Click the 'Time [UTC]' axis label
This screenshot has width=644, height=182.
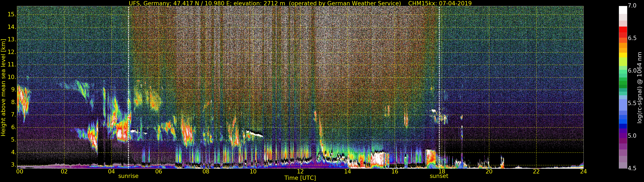(x=300, y=178)
